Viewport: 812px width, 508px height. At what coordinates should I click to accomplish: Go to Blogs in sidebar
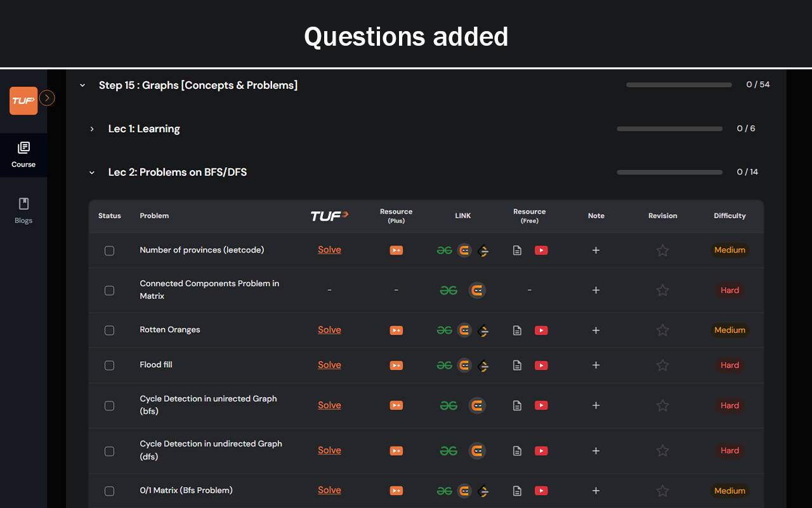click(23, 211)
